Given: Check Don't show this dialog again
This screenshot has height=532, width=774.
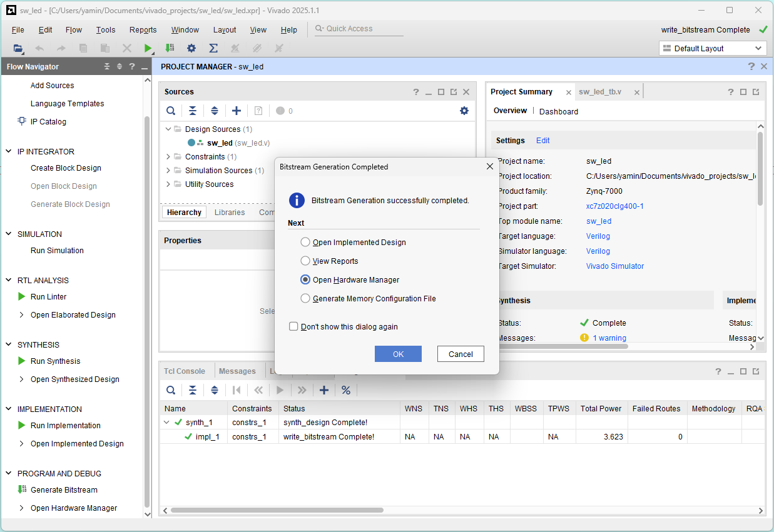Looking at the screenshot, I should click(293, 326).
